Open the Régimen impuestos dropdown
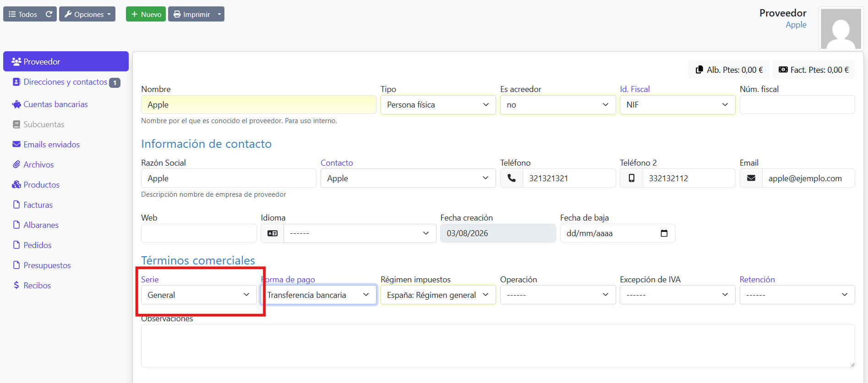 pyautogui.click(x=438, y=295)
